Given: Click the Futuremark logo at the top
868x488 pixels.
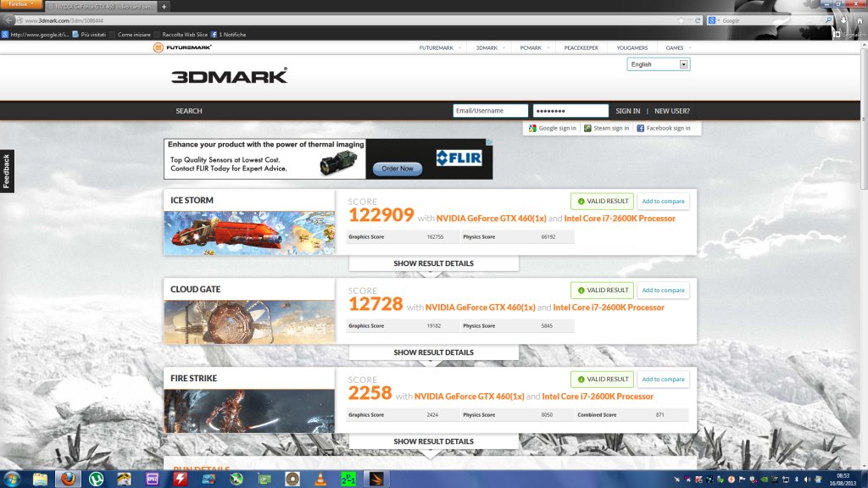Looking at the screenshot, I should [182, 47].
